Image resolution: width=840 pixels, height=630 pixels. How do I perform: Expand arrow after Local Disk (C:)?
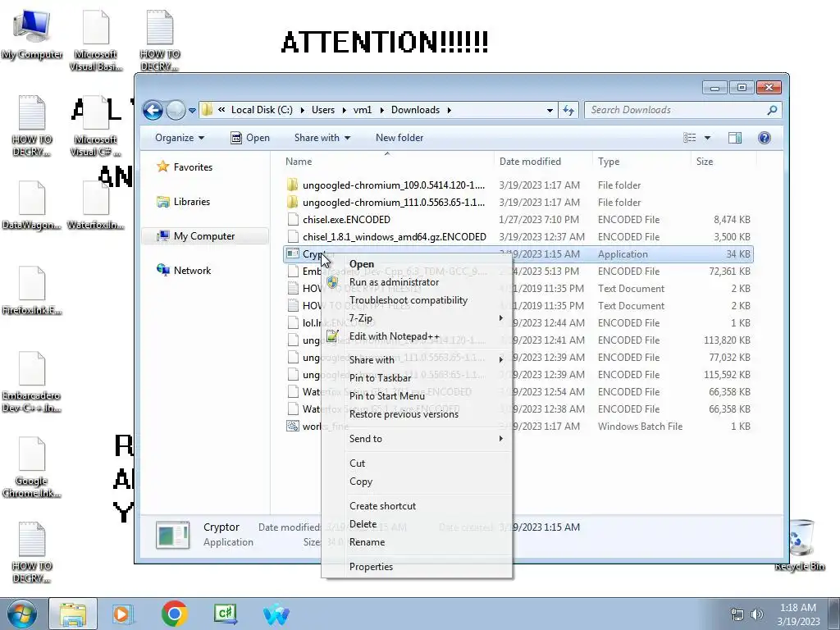[x=302, y=110]
